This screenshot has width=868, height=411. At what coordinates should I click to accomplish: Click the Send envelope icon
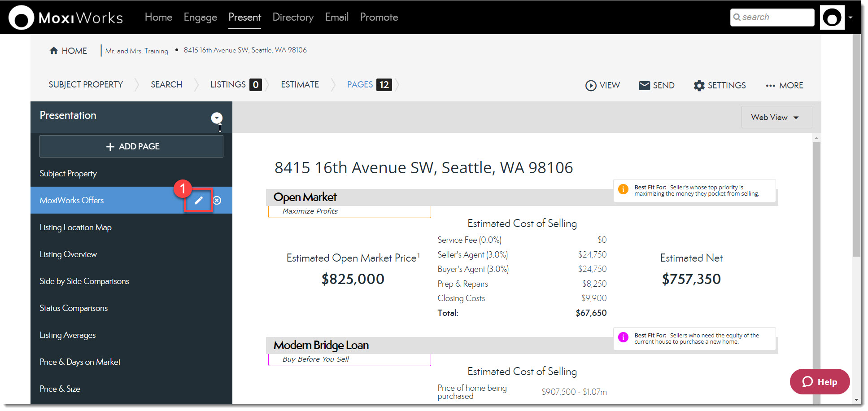644,85
